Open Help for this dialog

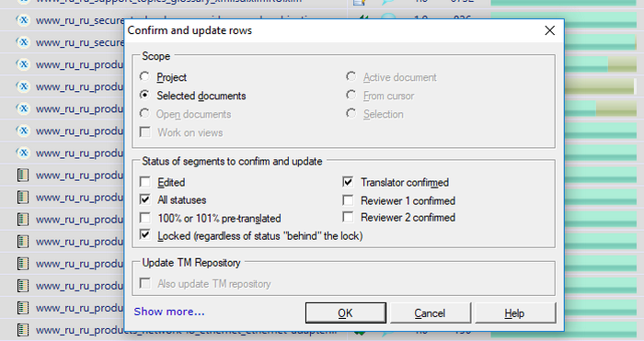pos(515,313)
